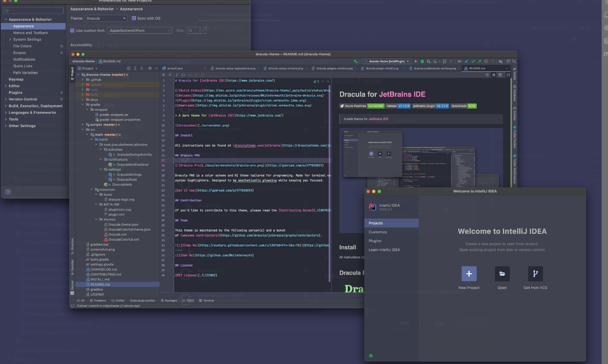This screenshot has width=608, height=364.
Task: Collapse the resources folder in project tree
Action: (92, 189)
